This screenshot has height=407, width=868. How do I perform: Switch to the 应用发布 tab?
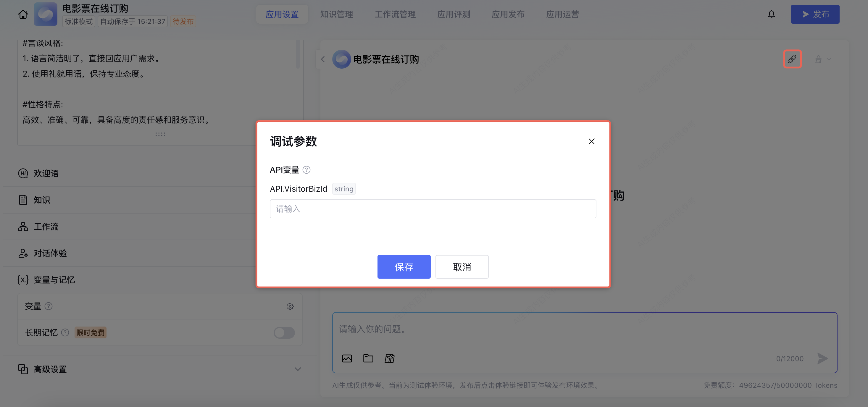click(x=508, y=14)
